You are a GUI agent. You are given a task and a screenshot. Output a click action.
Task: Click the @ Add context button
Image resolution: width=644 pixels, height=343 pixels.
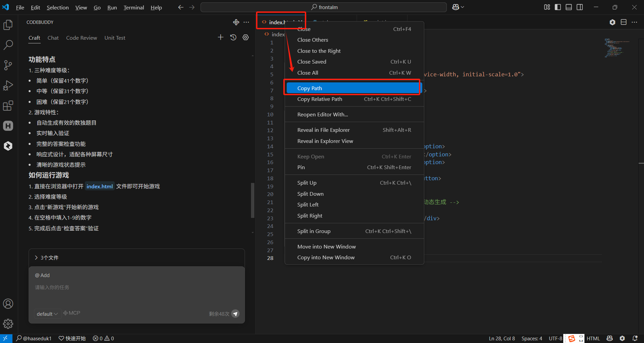(42, 275)
